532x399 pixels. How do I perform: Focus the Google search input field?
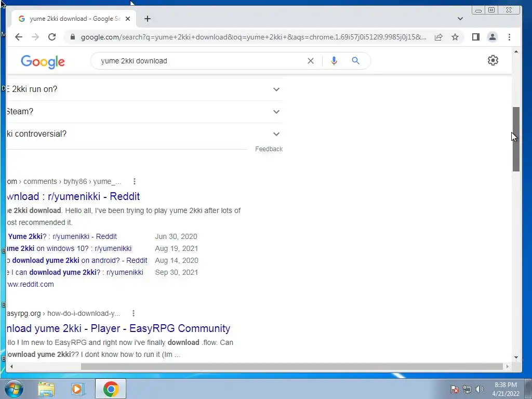pos(200,61)
